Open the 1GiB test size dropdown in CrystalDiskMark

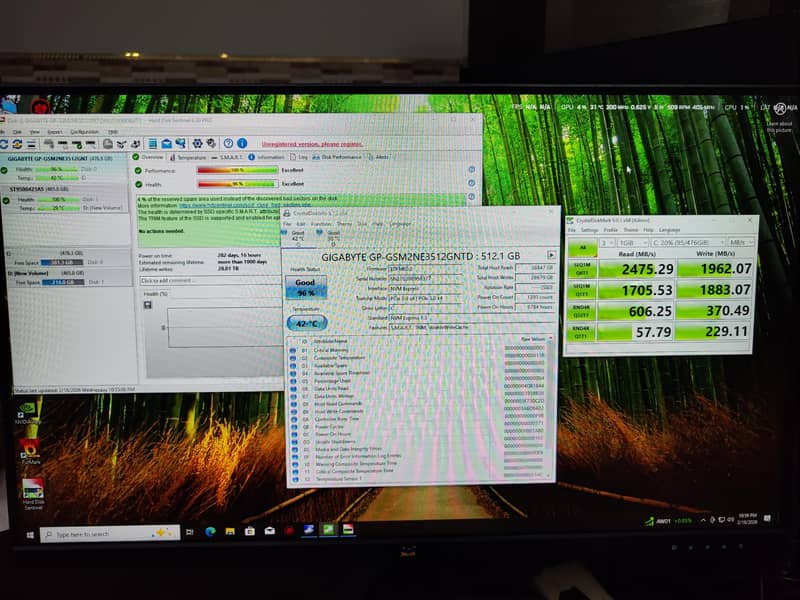632,243
